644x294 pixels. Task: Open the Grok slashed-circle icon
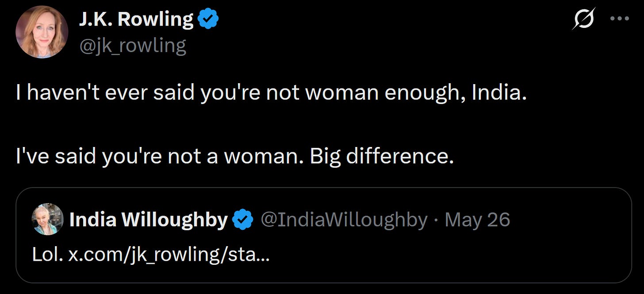pos(583,19)
